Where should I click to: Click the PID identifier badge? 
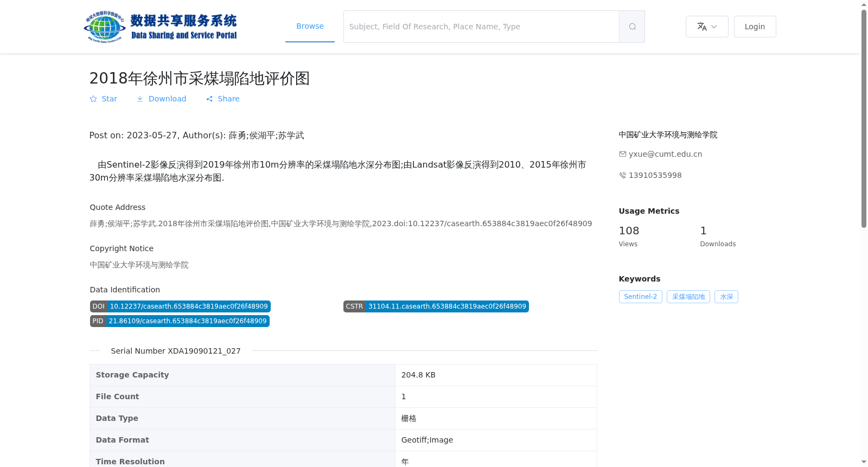click(180, 321)
